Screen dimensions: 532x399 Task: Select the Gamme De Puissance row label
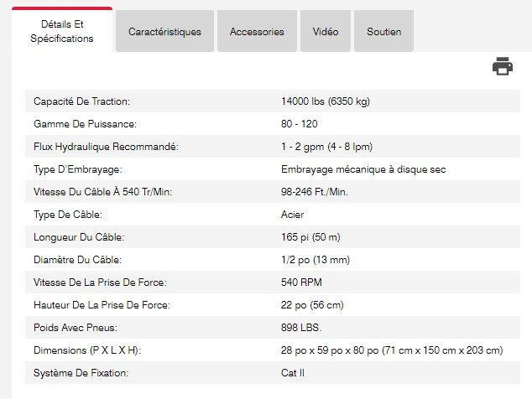pos(80,124)
